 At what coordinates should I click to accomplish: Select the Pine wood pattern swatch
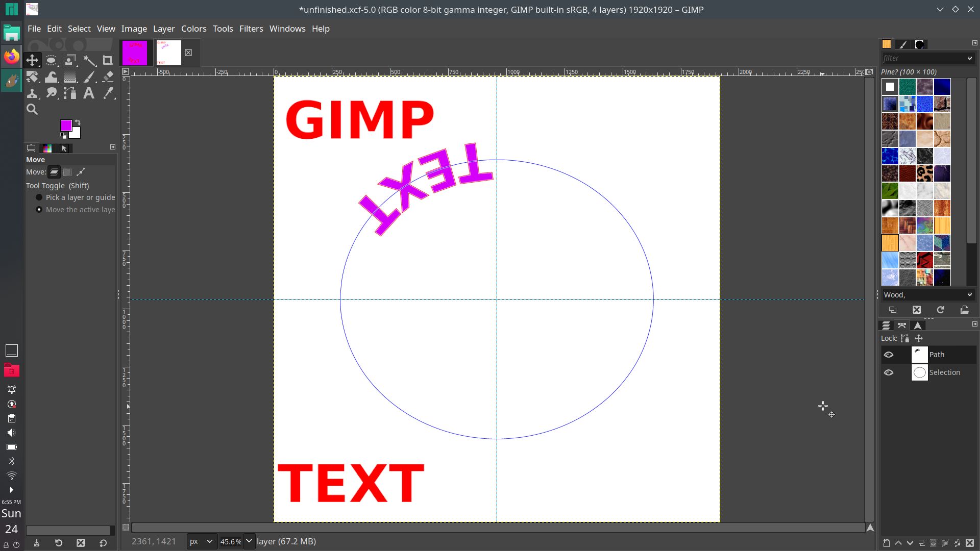(890, 243)
